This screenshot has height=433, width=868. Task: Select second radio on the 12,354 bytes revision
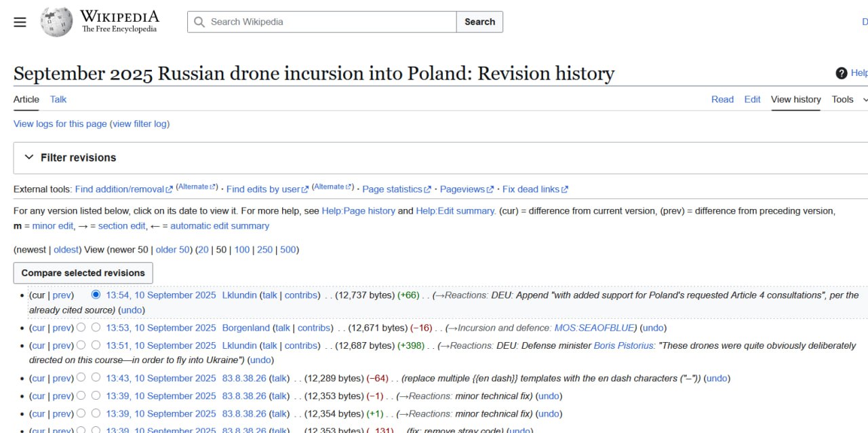point(96,413)
